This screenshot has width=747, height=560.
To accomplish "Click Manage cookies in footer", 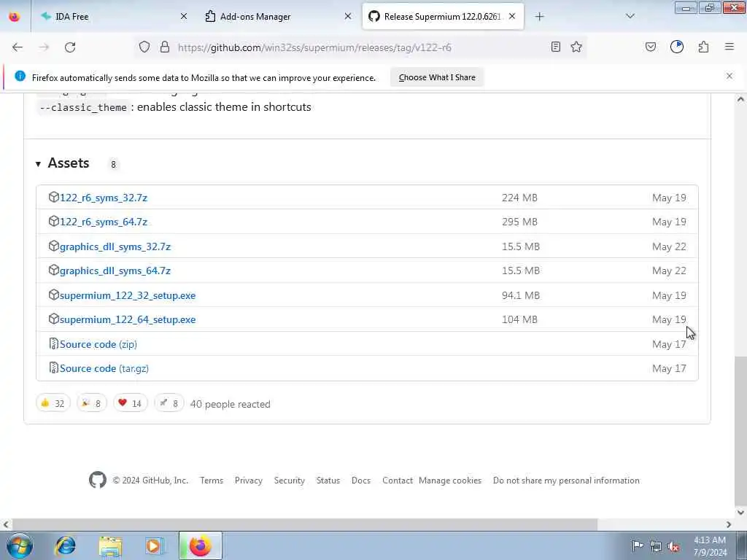I will 450,481.
